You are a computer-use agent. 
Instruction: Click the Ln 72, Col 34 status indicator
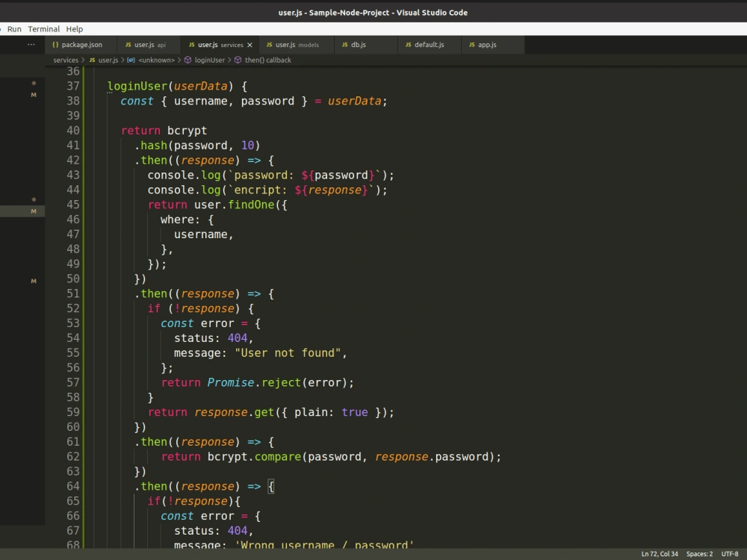pos(660,554)
